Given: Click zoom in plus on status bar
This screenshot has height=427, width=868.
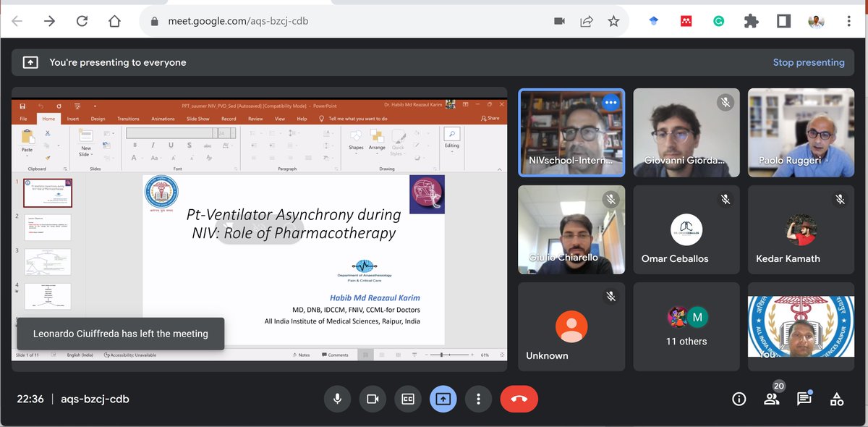Looking at the screenshot, I should click(x=472, y=355).
